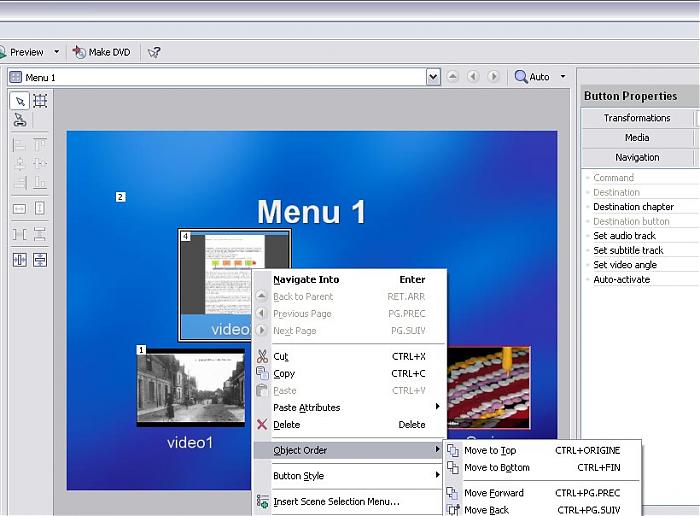Select the arrow selection tool
Screen dimensions: 700x516
tap(20, 101)
